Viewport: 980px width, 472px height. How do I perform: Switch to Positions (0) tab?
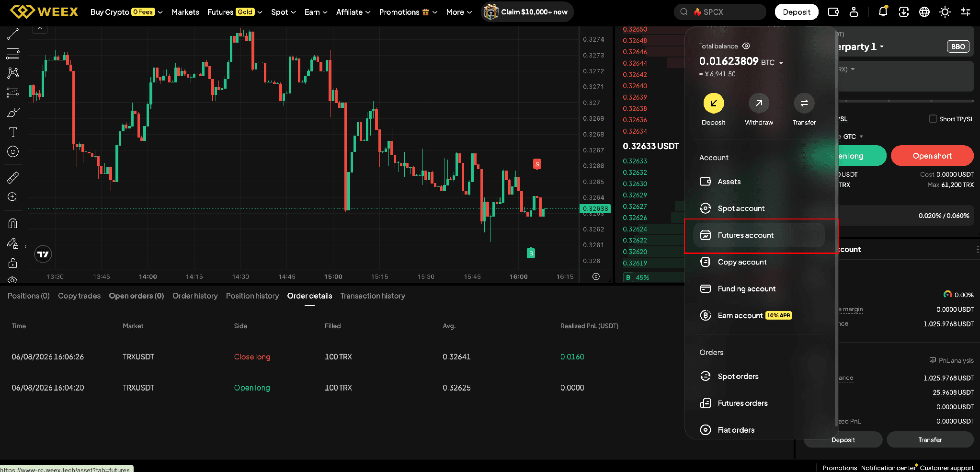(29, 296)
